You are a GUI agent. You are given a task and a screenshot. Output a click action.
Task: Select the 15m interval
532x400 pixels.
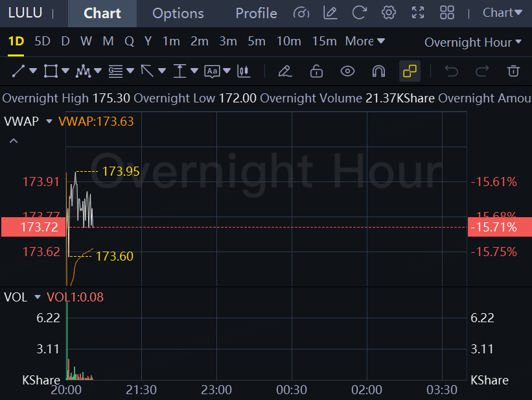pos(325,41)
